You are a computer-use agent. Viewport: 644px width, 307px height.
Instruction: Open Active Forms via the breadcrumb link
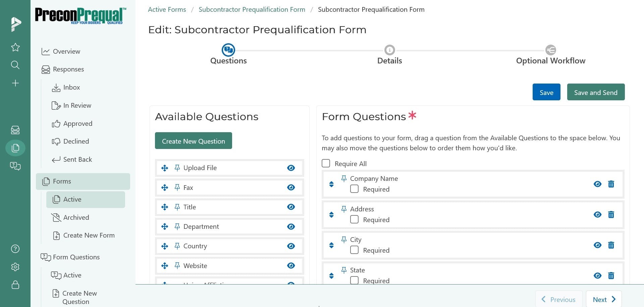(x=167, y=9)
